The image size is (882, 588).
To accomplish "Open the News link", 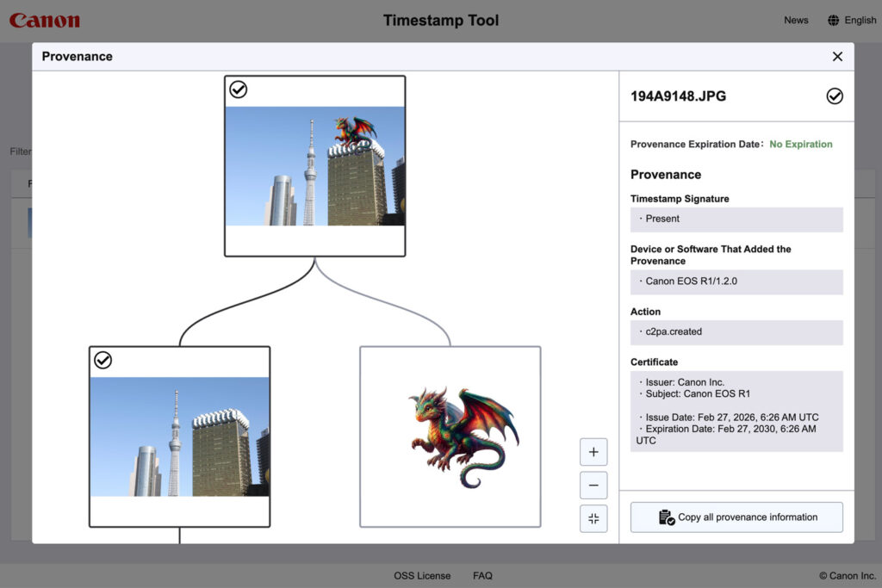I will click(x=796, y=21).
